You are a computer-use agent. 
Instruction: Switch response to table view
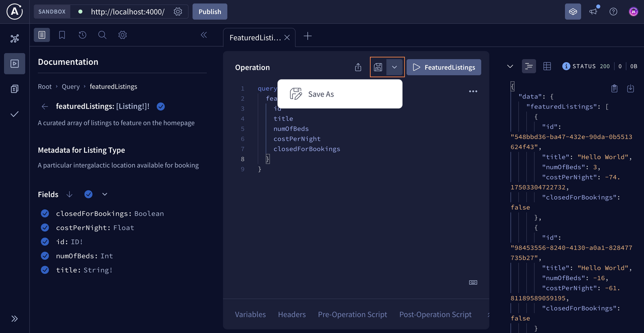click(547, 66)
